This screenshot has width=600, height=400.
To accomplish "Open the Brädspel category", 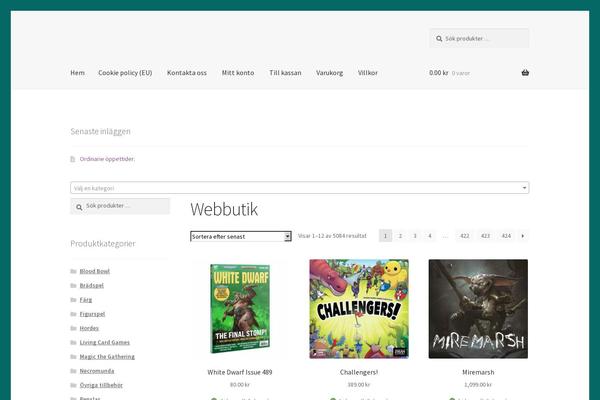I will pos(91,286).
